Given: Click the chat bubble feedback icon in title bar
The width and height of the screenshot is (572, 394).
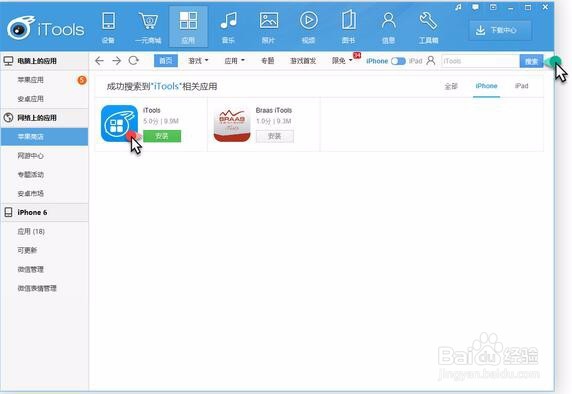Looking at the screenshot, I should [475, 7].
